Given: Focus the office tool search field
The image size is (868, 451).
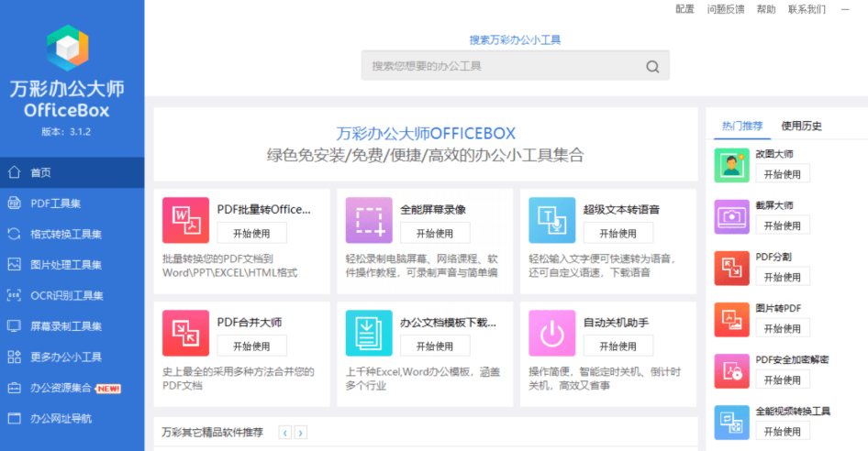Looking at the screenshot, I should tap(515, 66).
